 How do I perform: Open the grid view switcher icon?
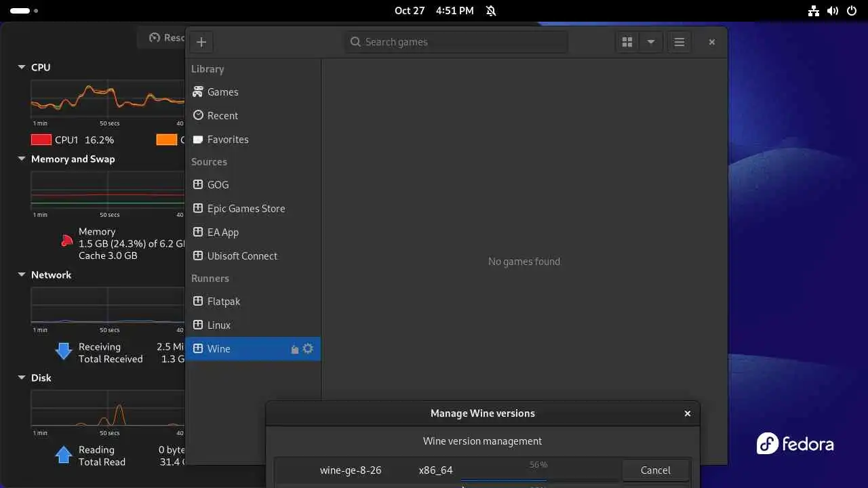(x=627, y=42)
